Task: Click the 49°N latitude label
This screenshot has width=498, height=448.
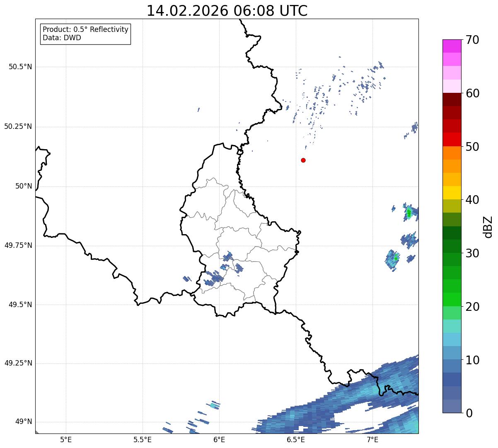Action: coord(24,421)
